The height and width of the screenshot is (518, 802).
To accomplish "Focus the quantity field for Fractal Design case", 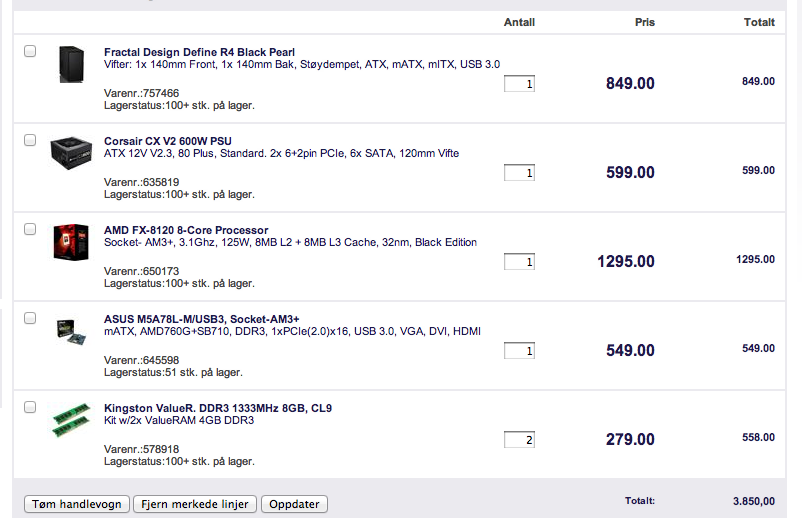I will click(x=519, y=84).
